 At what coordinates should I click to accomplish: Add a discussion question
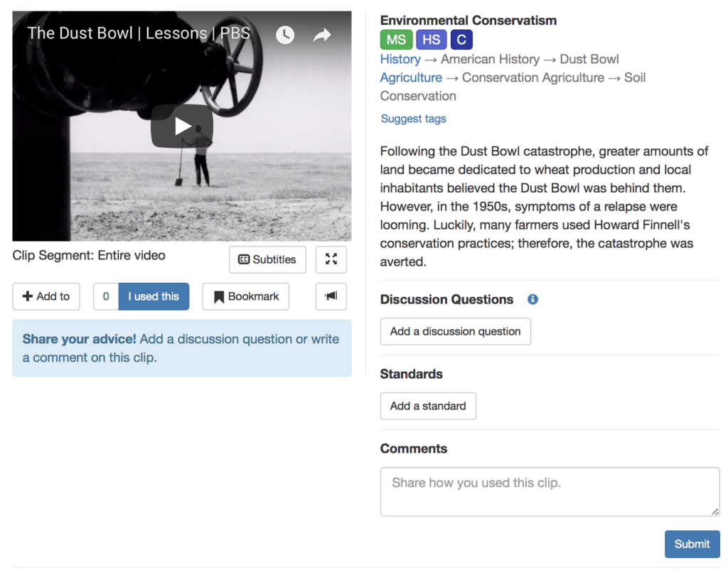[455, 331]
